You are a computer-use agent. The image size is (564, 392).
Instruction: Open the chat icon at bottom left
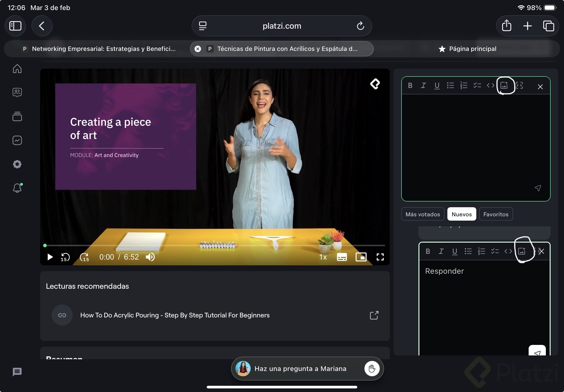(17, 372)
